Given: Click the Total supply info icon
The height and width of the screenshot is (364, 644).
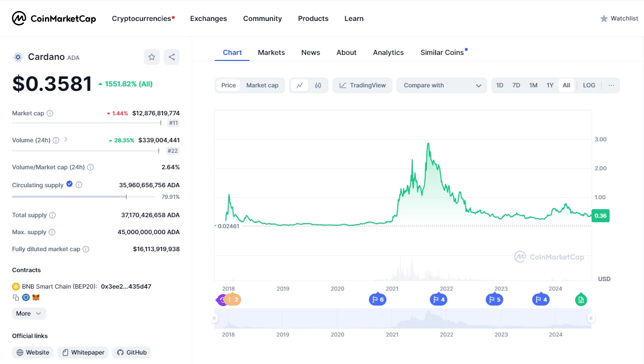Looking at the screenshot, I should (52, 215).
